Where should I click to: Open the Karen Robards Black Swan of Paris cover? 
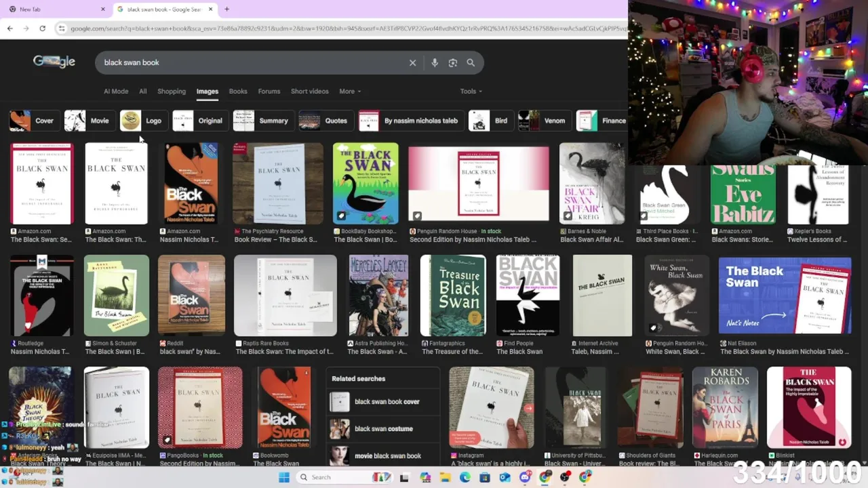point(725,408)
